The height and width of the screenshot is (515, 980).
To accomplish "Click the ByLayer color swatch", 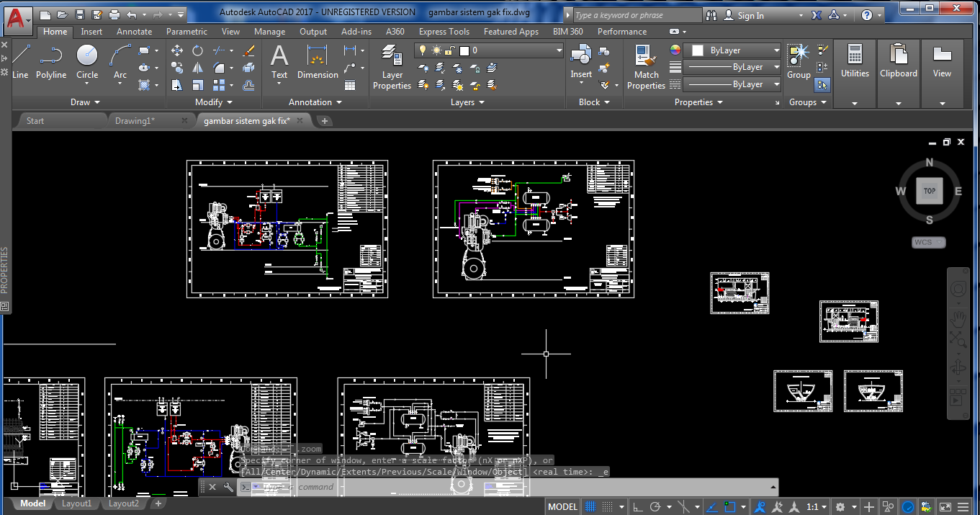I will coord(697,50).
